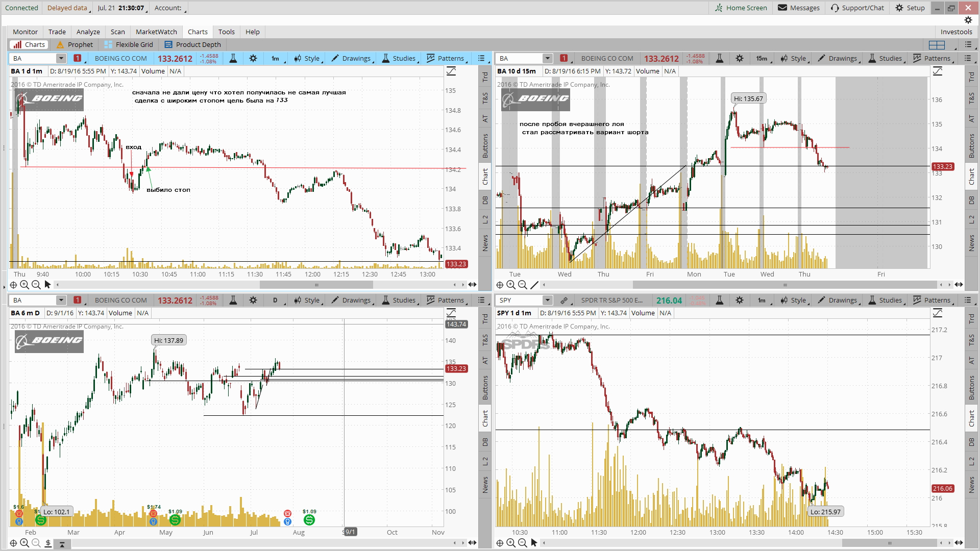
Task: Click the horizontal scrollbar thumb on BA 15m chart
Action: click(x=785, y=285)
